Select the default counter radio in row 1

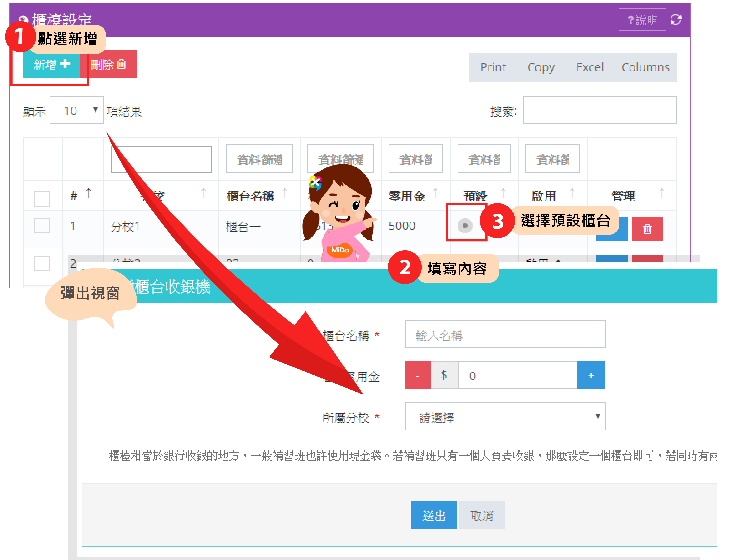click(x=465, y=225)
